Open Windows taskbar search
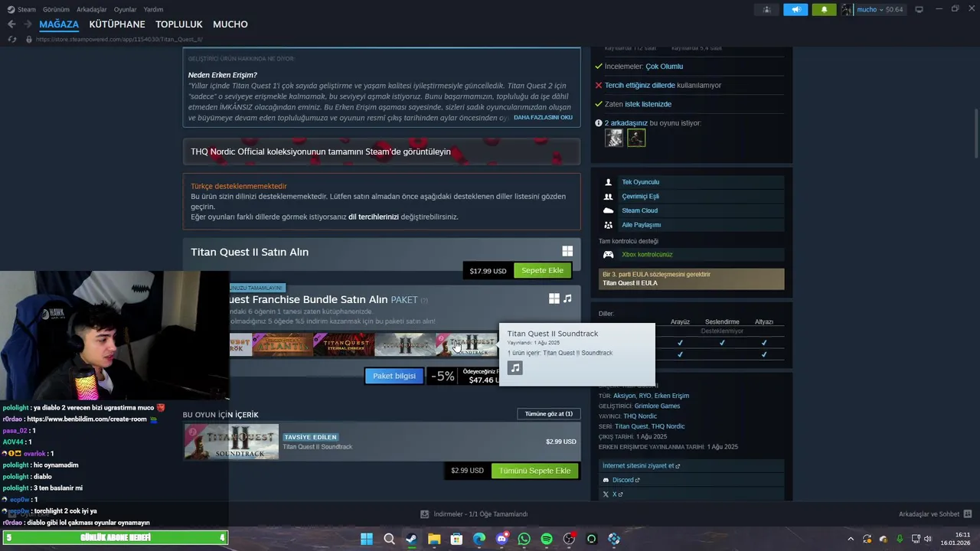 point(389,539)
